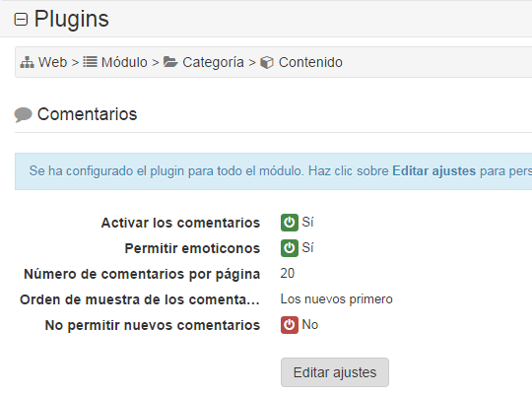The width and height of the screenshot is (532, 394).
Task: Click 'No' beside No permitir nuevos comentarios
Action: 310,325
